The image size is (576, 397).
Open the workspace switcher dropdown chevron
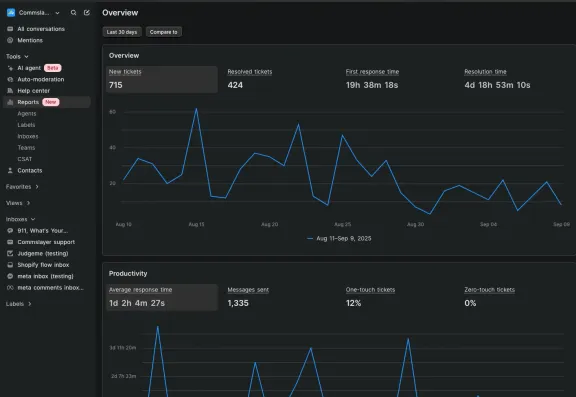coord(57,13)
